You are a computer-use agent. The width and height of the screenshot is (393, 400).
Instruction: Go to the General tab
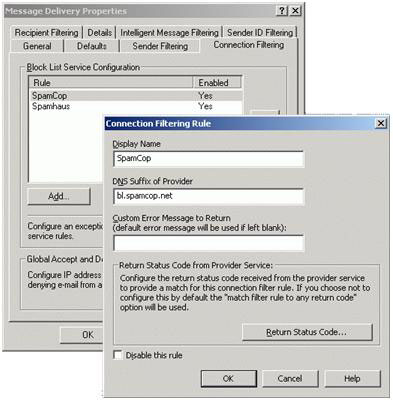point(37,46)
